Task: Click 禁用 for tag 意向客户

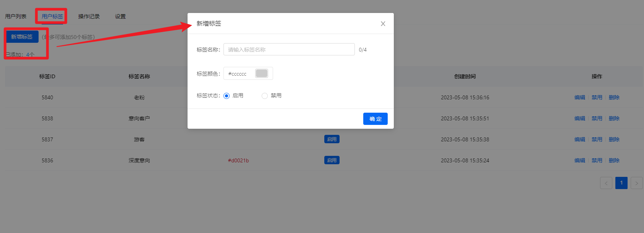Action: point(597,118)
